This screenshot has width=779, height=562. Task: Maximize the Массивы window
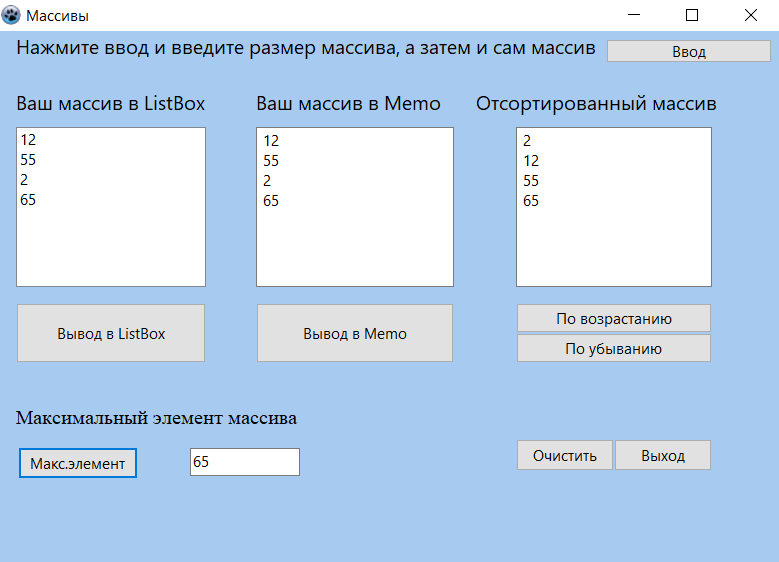pos(692,15)
